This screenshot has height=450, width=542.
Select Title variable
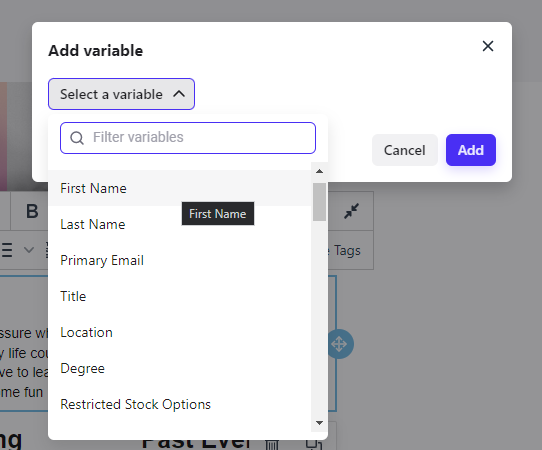180,296
